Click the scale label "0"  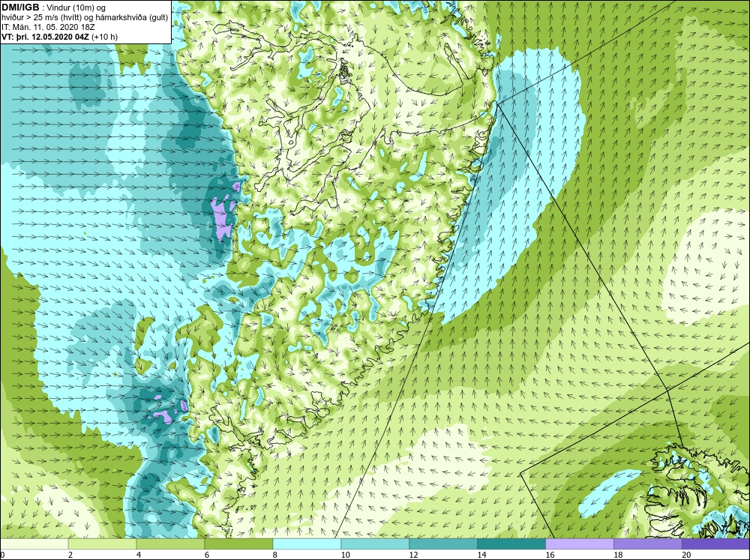(2, 555)
